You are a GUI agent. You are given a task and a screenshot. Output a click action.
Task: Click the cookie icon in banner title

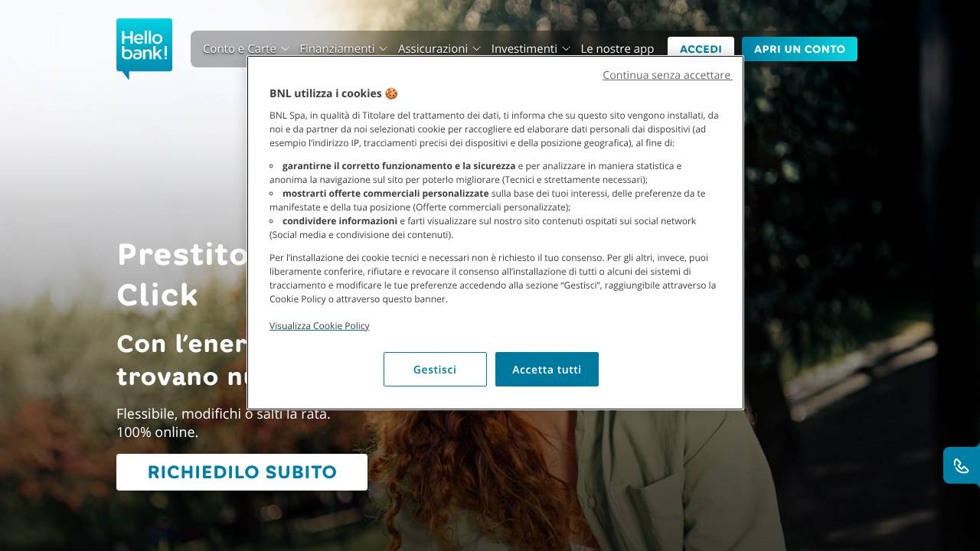(x=390, y=93)
